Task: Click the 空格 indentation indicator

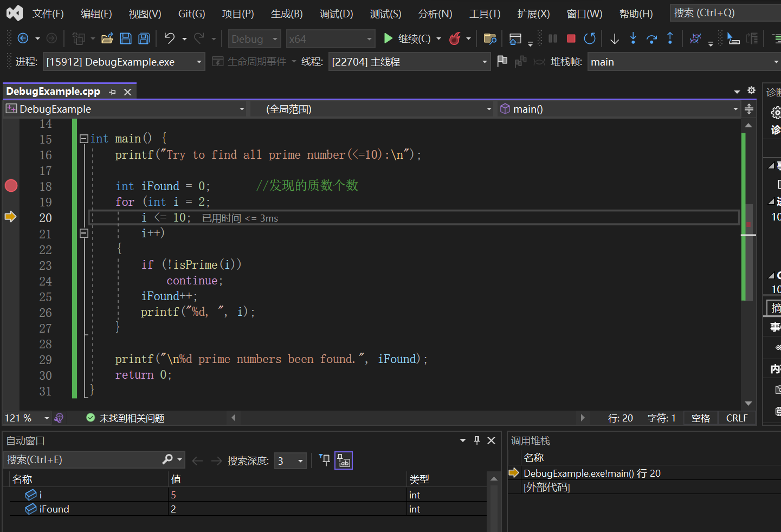Action: [x=700, y=418]
